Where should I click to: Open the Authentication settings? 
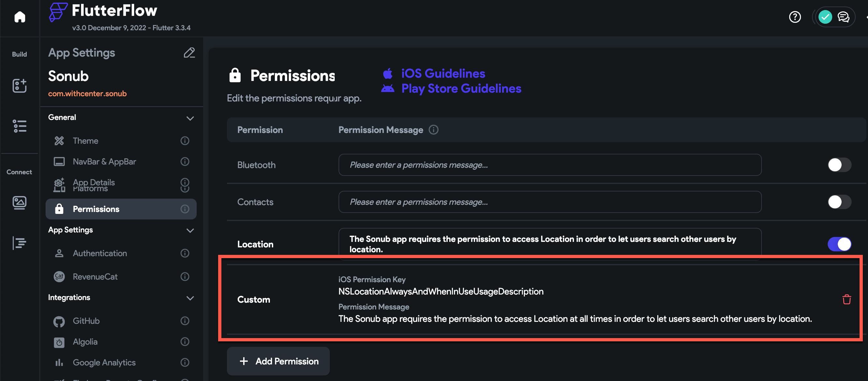coord(100,253)
